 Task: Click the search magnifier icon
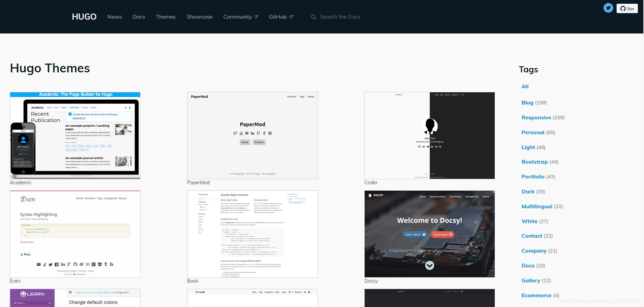pos(314,17)
